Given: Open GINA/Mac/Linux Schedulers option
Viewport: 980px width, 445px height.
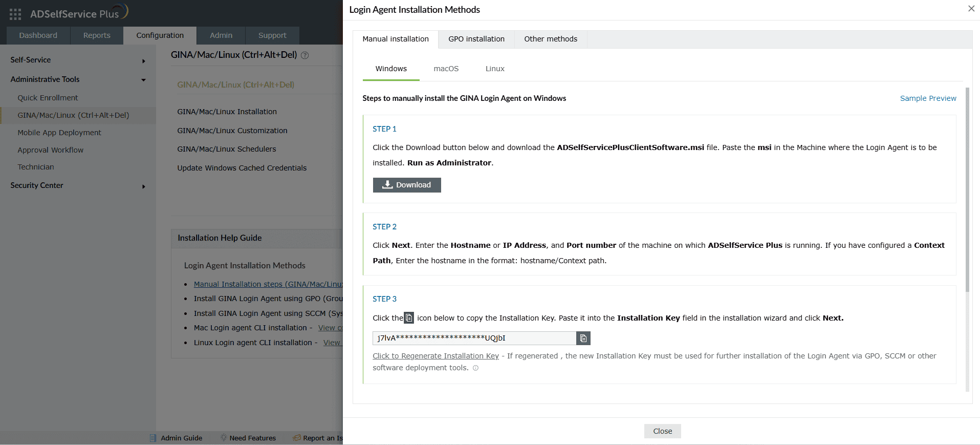Looking at the screenshot, I should point(227,149).
